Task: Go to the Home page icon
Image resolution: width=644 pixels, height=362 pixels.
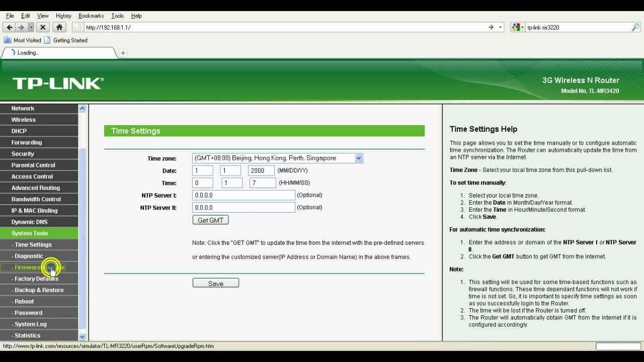Action: [x=59, y=27]
